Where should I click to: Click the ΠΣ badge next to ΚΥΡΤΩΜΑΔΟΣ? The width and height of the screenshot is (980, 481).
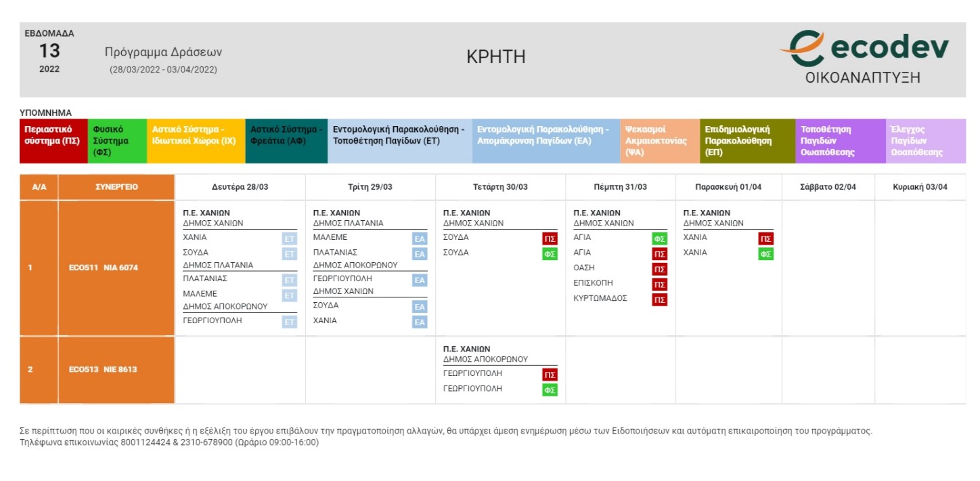[x=659, y=299]
